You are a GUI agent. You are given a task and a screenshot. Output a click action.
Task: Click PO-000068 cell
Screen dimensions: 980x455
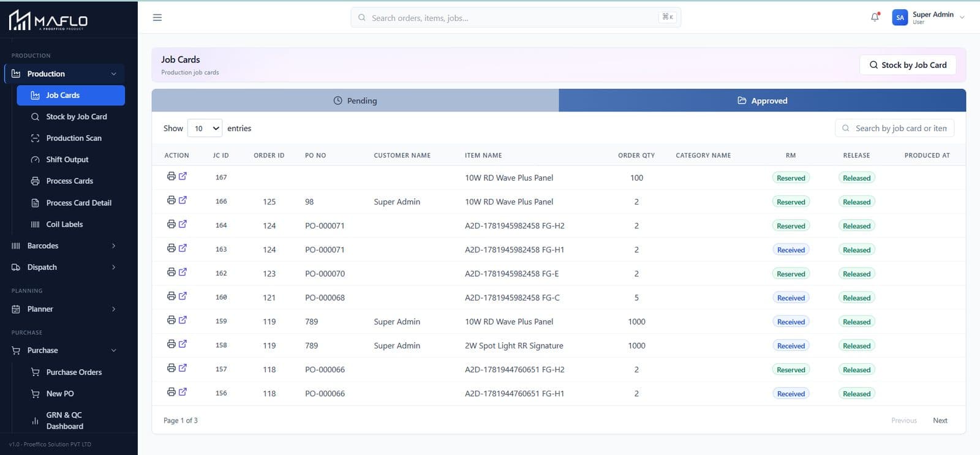(325, 298)
